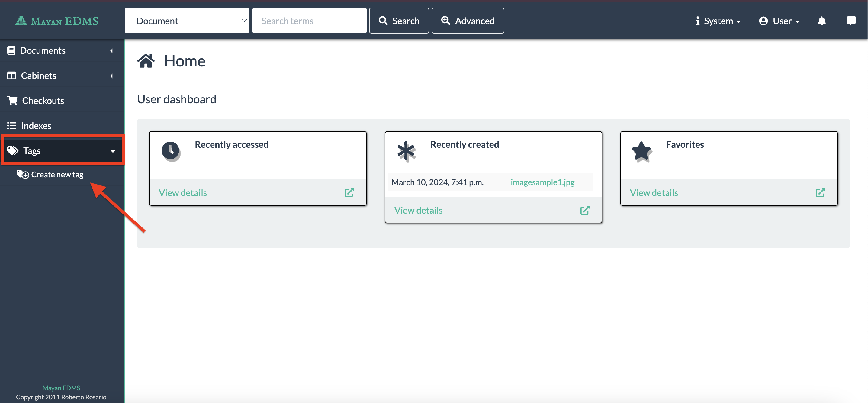Click the Checkouts shopping cart icon
This screenshot has width=868, height=403.
pos(12,100)
